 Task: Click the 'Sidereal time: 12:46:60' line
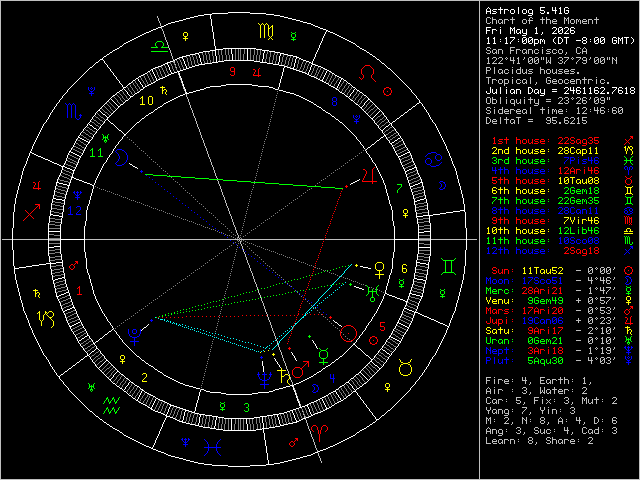tap(554, 111)
